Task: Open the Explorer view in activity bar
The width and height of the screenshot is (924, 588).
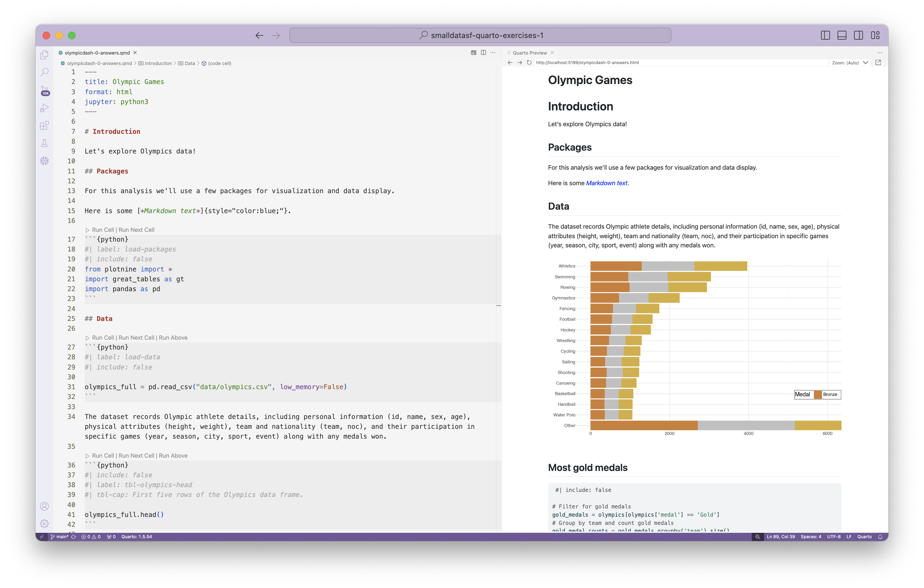Action: pos(44,55)
